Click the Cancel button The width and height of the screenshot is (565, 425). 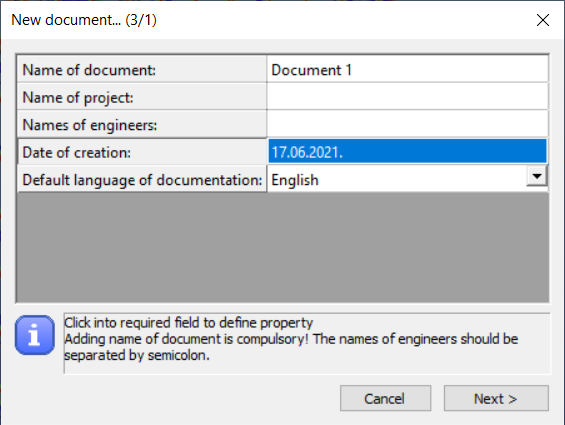[385, 398]
